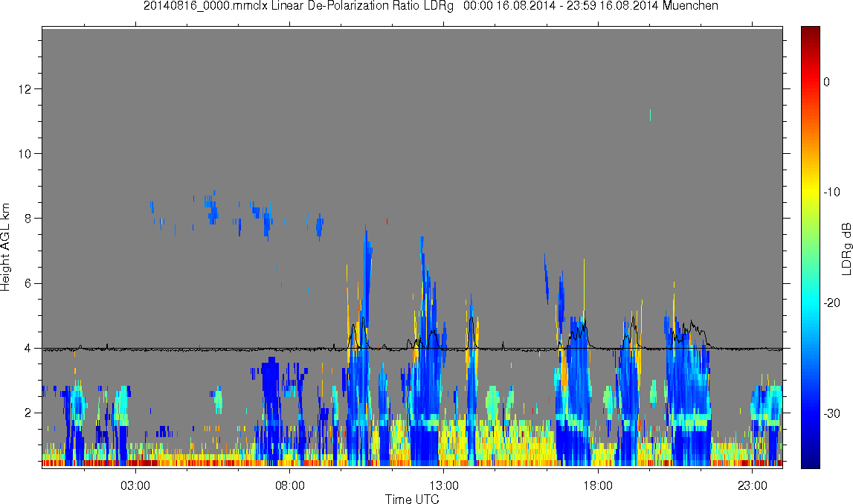
Task: Click the height label '8' on y-axis
Action: point(28,218)
